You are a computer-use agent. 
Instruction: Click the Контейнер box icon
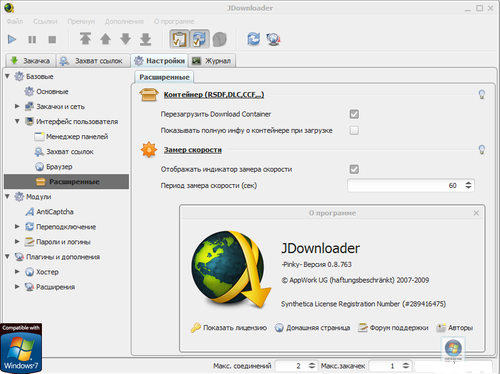point(149,94)
